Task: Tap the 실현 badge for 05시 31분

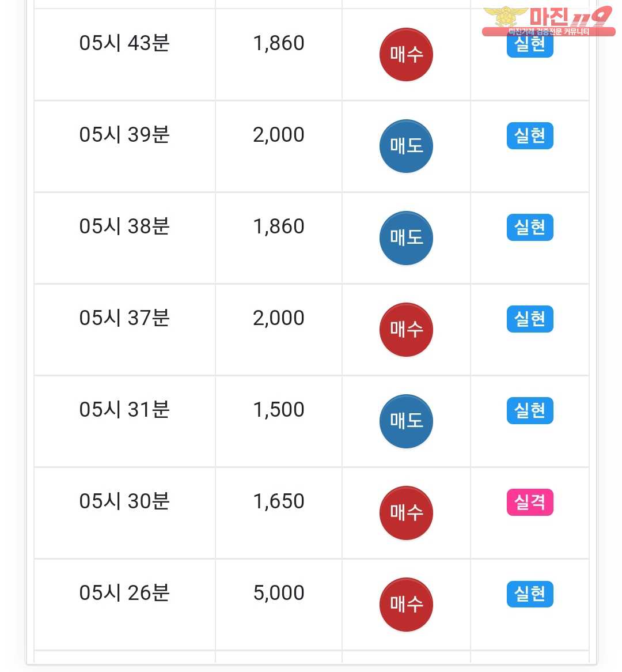Action: click(530, 410)
